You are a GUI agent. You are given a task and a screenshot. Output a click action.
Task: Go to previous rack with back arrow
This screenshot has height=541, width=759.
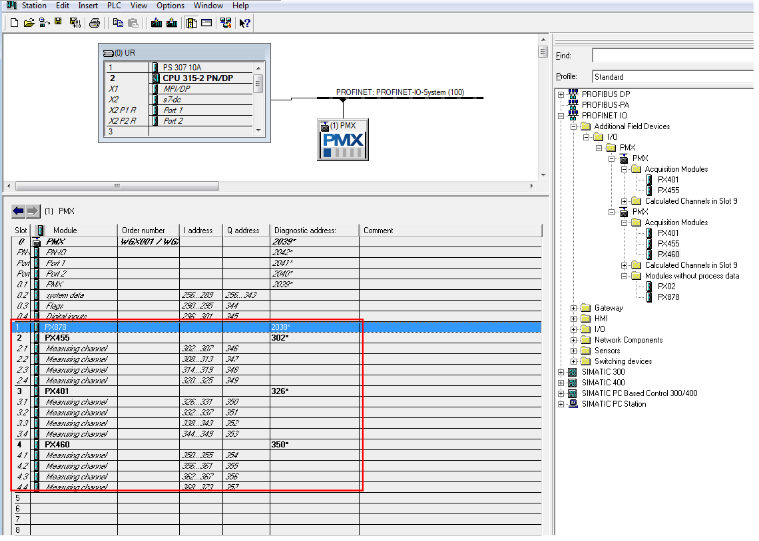(18, 211)
